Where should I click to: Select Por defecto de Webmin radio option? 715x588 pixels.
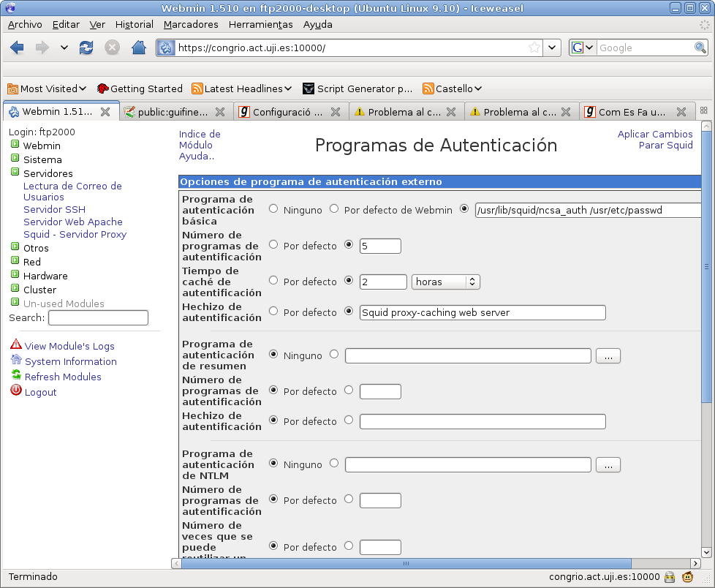point(334,209)
